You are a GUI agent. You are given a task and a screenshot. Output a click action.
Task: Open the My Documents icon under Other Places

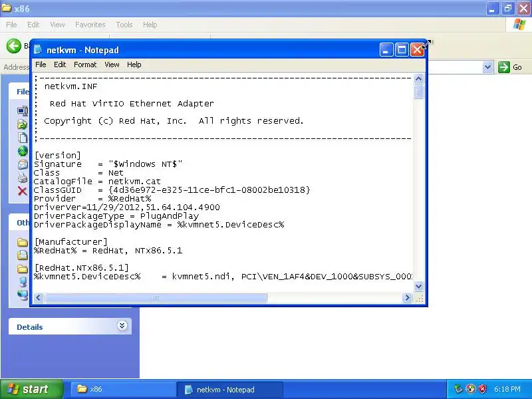(x=23, y=255)
